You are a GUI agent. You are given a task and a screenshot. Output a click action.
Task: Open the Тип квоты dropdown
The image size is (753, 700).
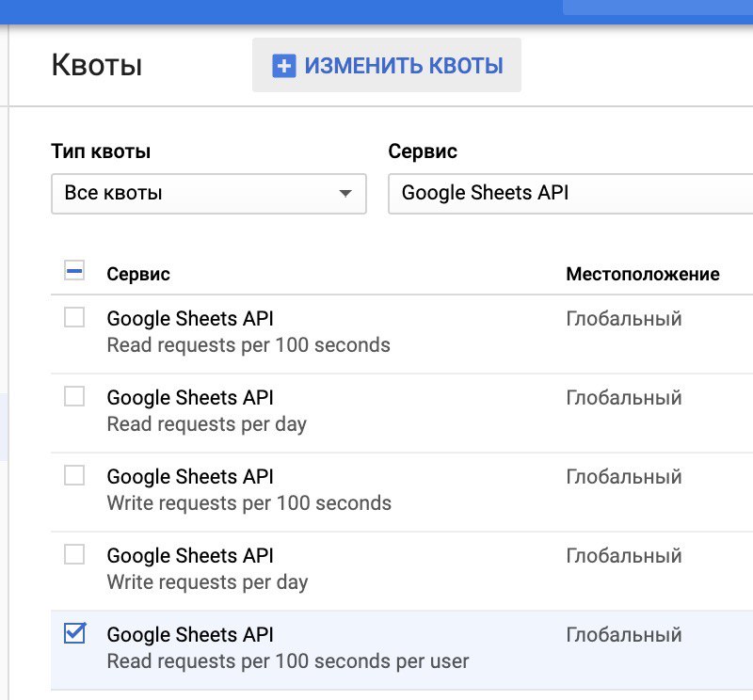209,194
